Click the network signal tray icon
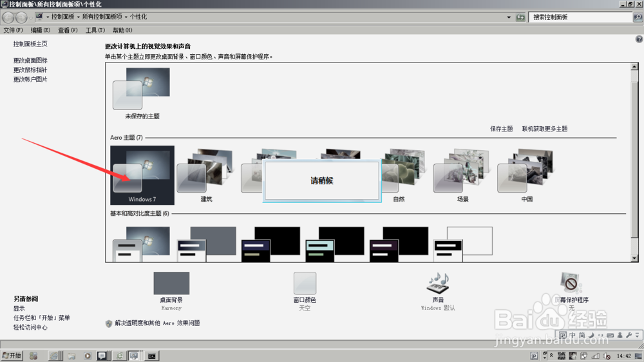Image resolution: width=644 pixels, height=362 pixels. (596, 356)
